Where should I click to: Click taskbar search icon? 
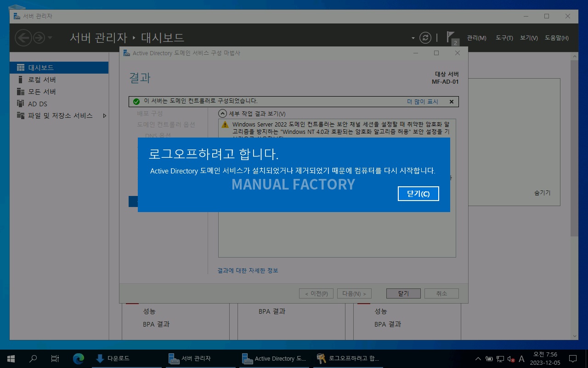[x=33, y=358]
